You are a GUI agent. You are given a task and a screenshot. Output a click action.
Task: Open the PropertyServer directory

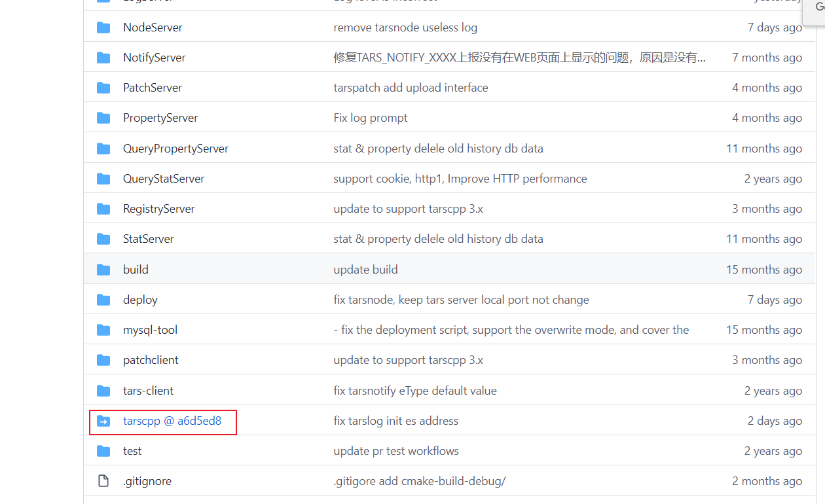tap(160, 118)
